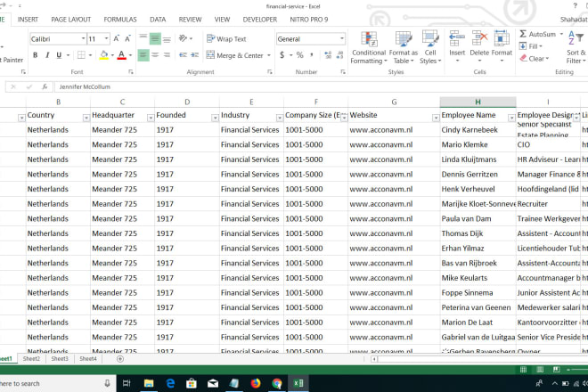Click in the formula bar

(321, 86)
